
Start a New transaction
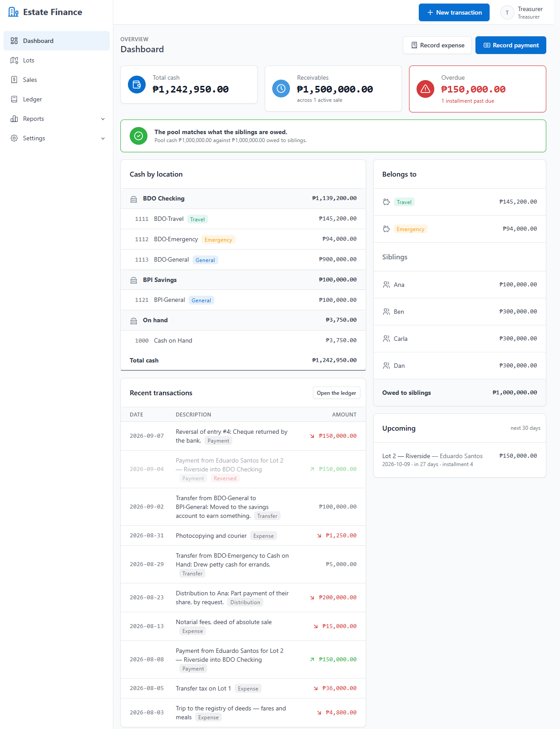coord(454,12)
